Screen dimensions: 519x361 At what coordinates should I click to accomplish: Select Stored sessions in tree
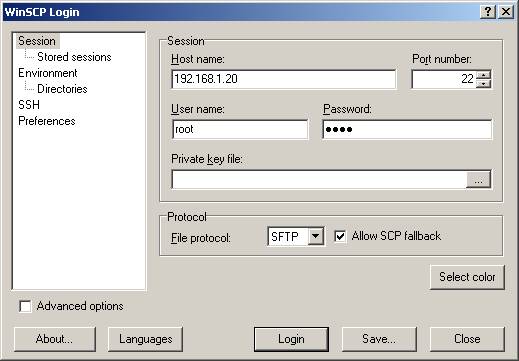click(x=74, y=57)
